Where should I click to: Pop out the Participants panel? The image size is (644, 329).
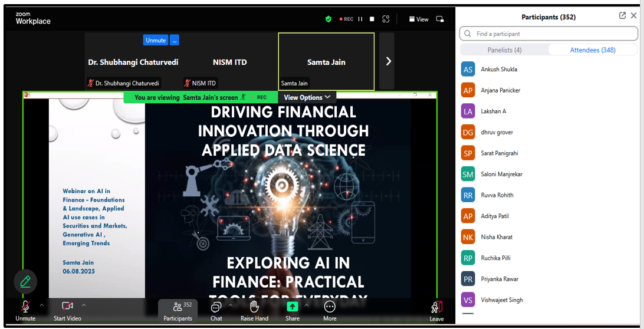click(x=622, y=16)
